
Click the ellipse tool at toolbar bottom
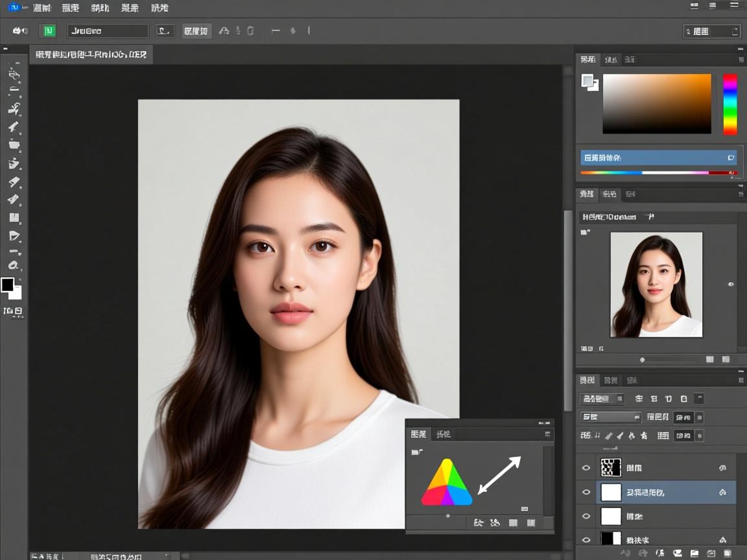(x=14, y=265)
